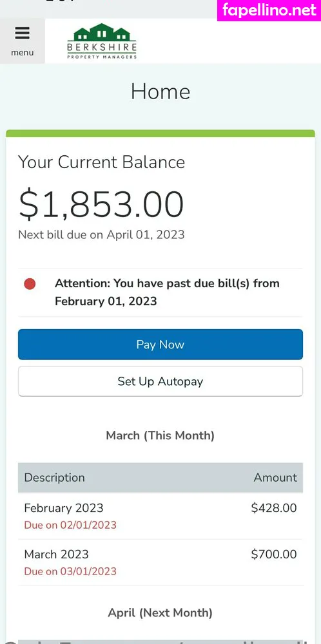Click the red past due alert dot
Viewport: 321px width, 644px height.
[x=30, y=284]
